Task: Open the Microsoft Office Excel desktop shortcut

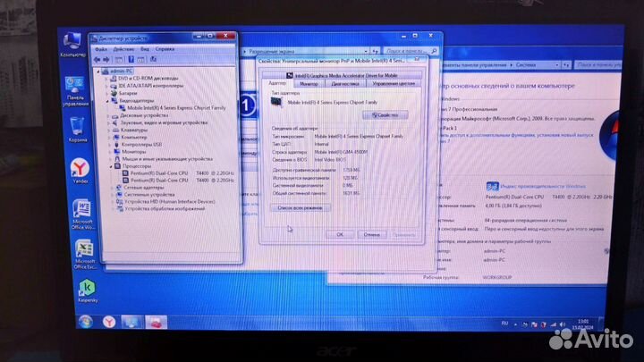Action: [x=85, y=255]
